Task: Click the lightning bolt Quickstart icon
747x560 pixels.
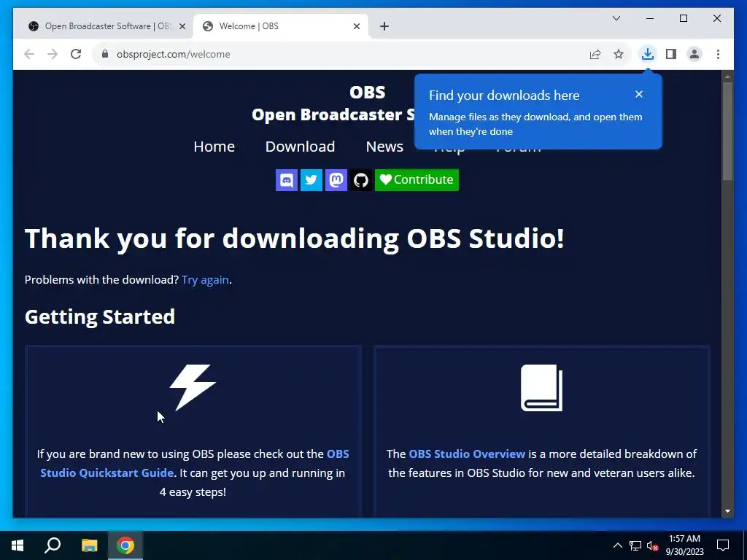Action: click(193, 388)
